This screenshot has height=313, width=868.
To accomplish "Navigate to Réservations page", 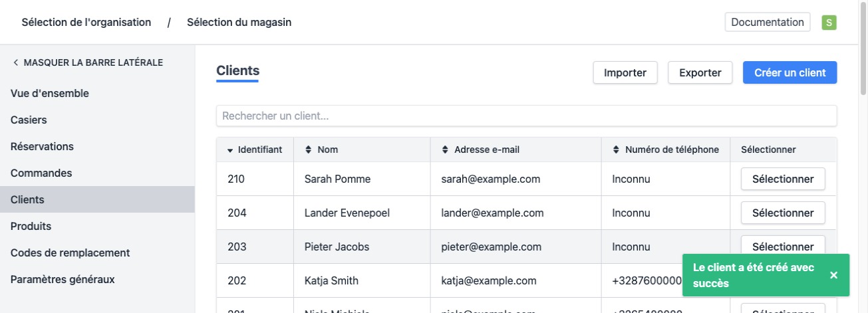I will click(x=42, y=146).
